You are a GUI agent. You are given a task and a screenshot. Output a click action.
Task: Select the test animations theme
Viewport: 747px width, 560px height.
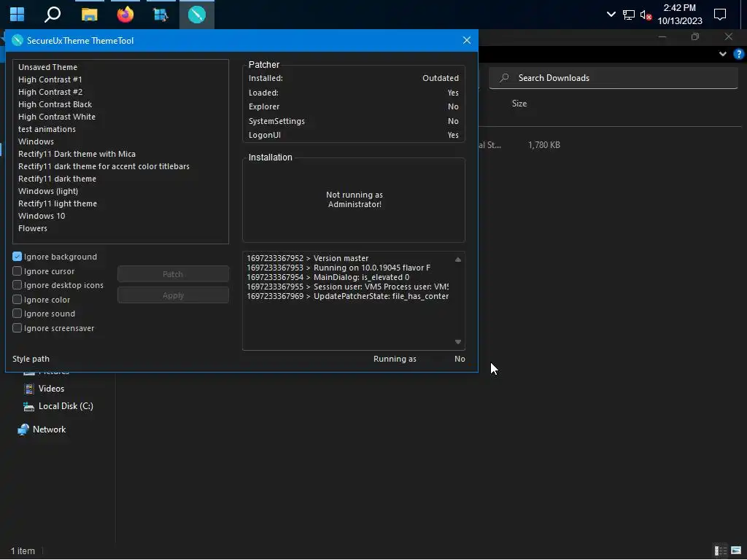[47, 129]
